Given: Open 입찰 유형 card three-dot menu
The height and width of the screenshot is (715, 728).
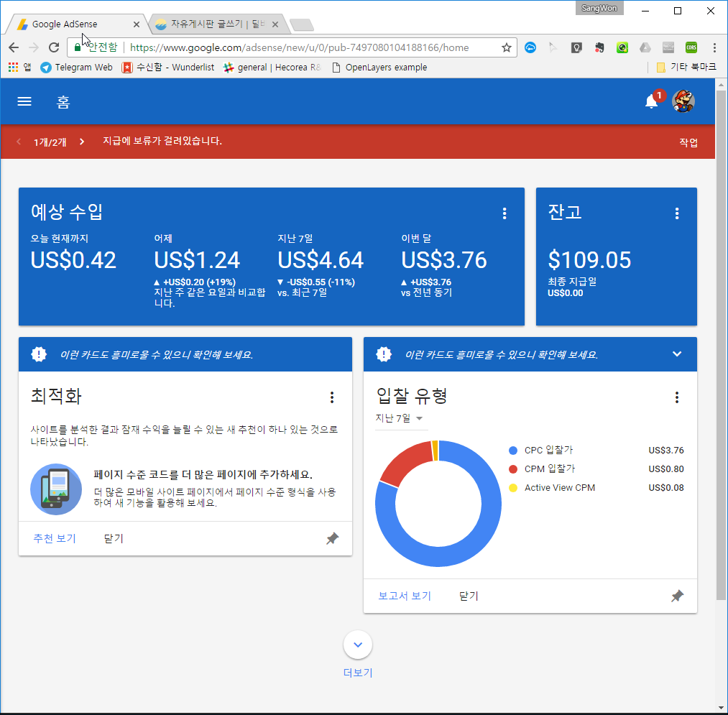Looking at the screenshot, I should point(677,397).
